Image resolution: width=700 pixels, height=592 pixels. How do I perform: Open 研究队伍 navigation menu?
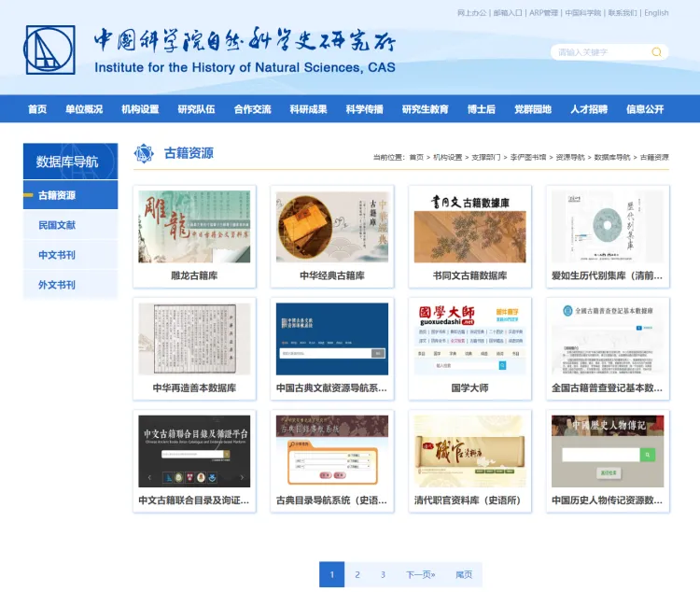[196, 109]
